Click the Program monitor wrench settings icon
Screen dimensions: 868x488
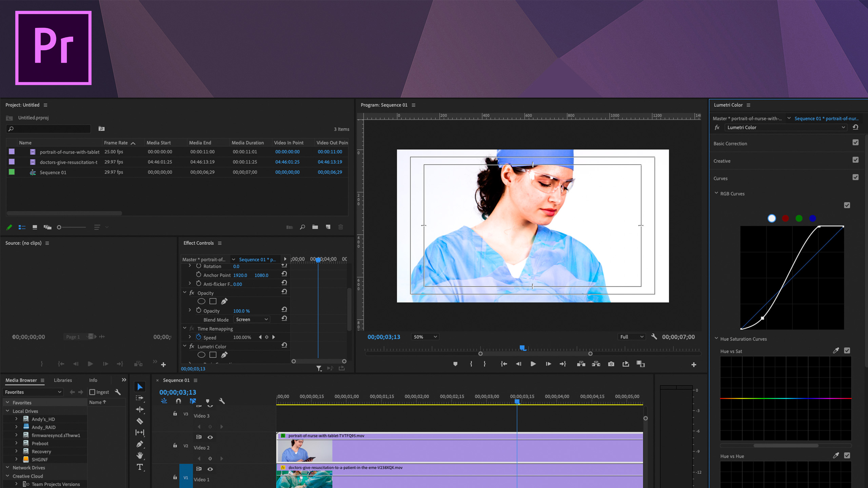pyautogui.click(x=654, y=337)
